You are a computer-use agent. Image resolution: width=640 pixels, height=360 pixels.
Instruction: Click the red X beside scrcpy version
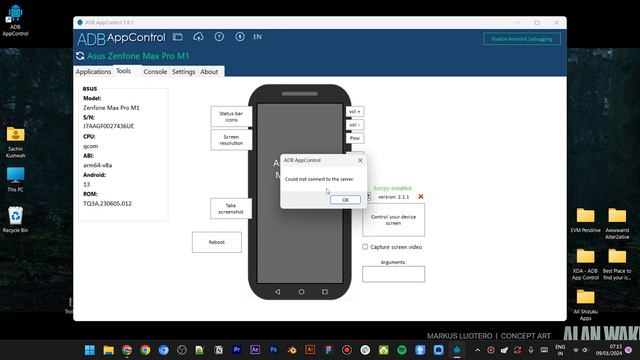[421, 197]
